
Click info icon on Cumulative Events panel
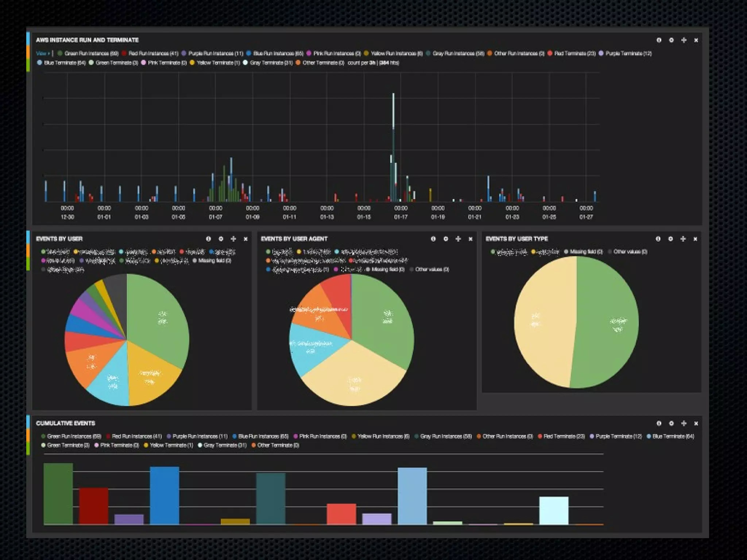tap(659, 423)
